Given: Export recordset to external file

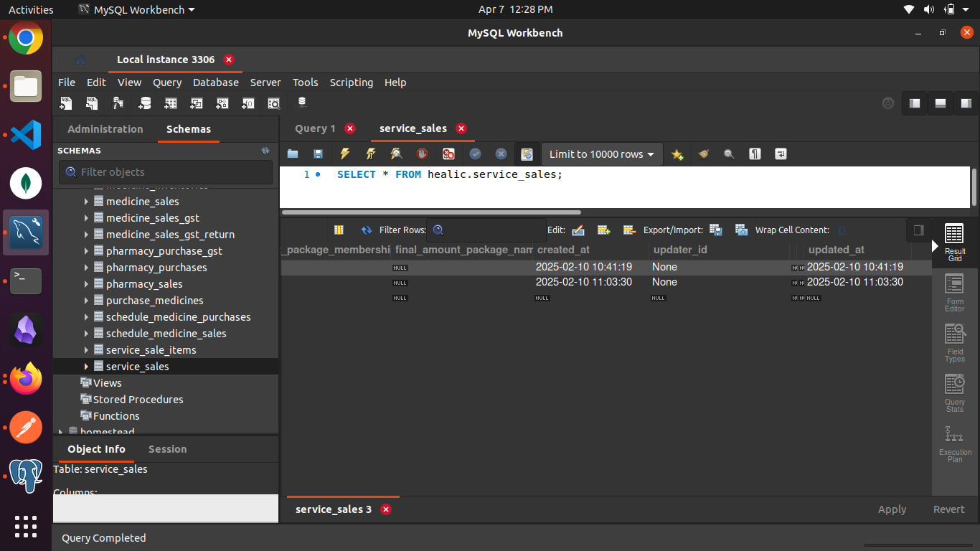Looking at the screenshot, I should pos(715,230).
